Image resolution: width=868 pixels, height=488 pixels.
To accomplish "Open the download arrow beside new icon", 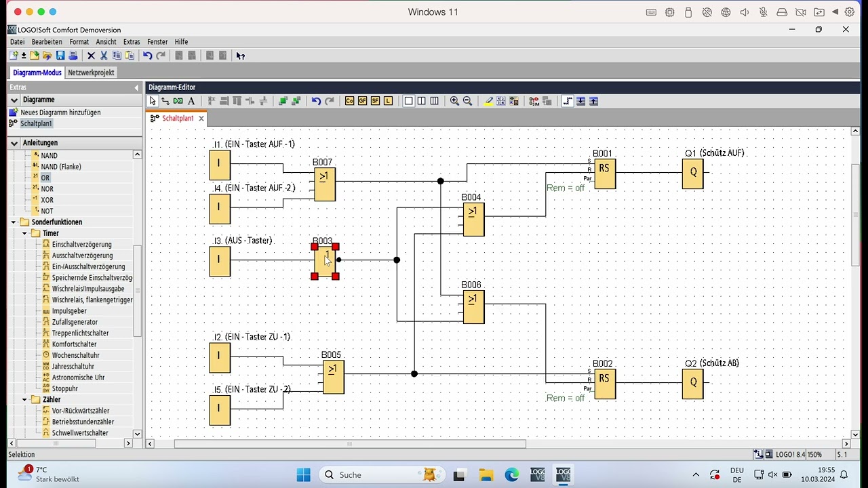I will tap(24, 56).
